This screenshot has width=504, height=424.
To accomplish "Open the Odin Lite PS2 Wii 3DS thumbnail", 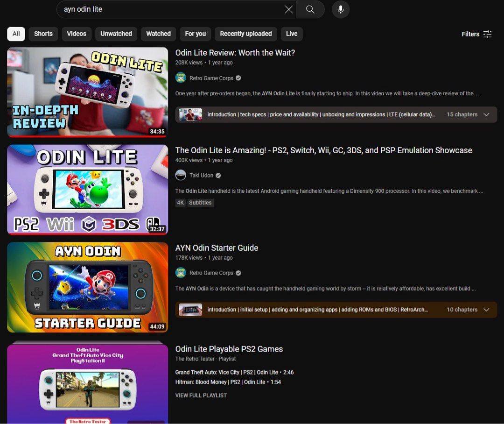I will click(x=87, y=190).
